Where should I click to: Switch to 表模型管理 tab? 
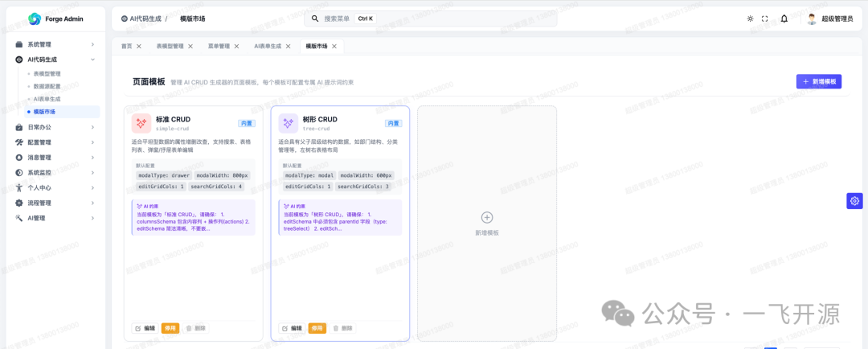pos(170,47)
